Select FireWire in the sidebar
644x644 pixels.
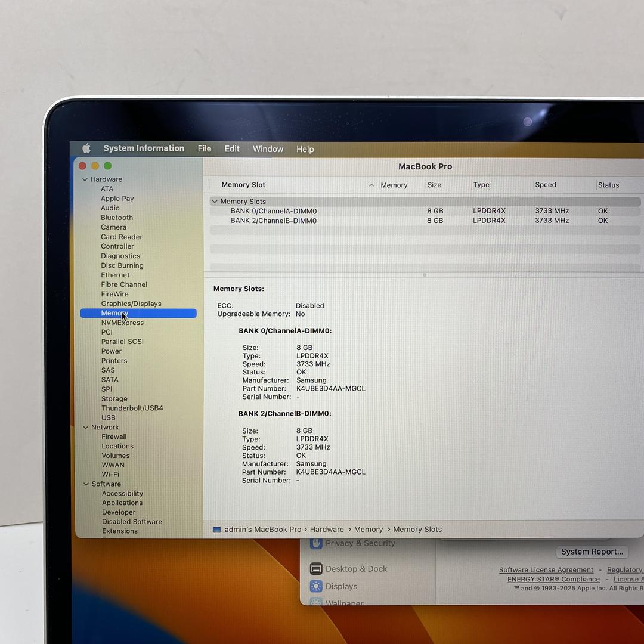114,294
